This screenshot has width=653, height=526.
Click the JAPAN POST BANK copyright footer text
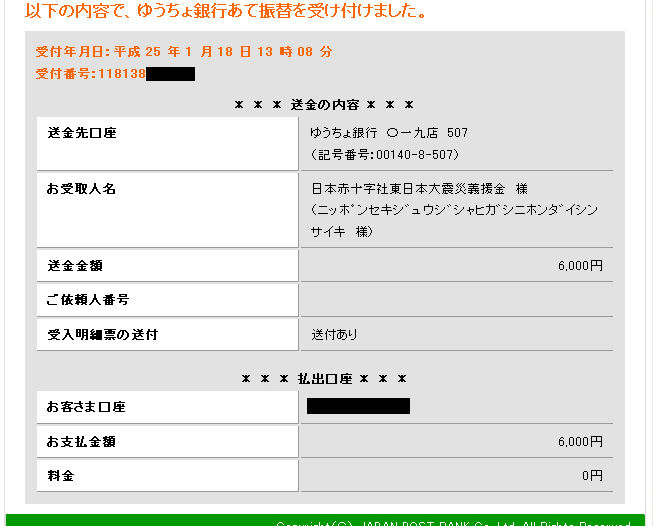453,523
